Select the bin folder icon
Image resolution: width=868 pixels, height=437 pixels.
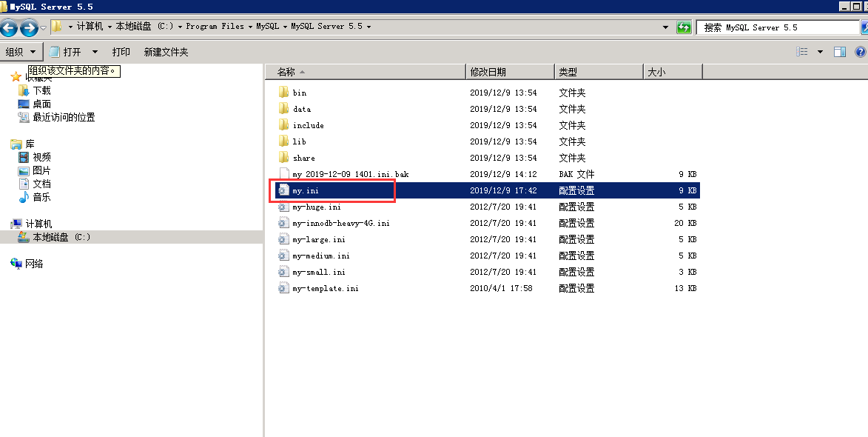tap(284, 92)
